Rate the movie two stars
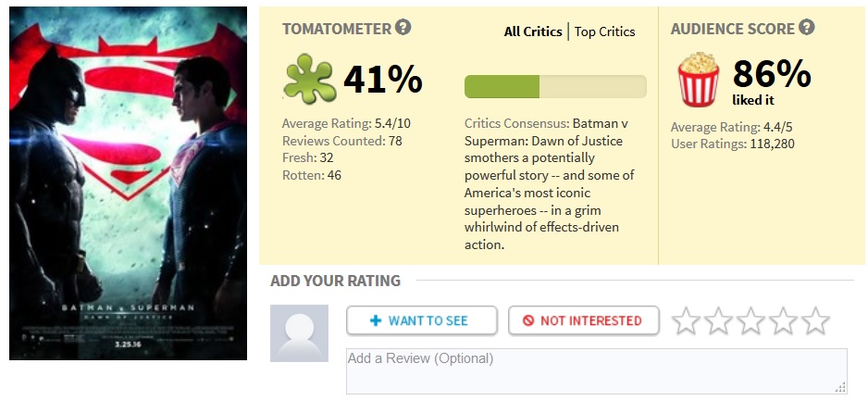This screenshot has height=401, width=868. [718, 321]
